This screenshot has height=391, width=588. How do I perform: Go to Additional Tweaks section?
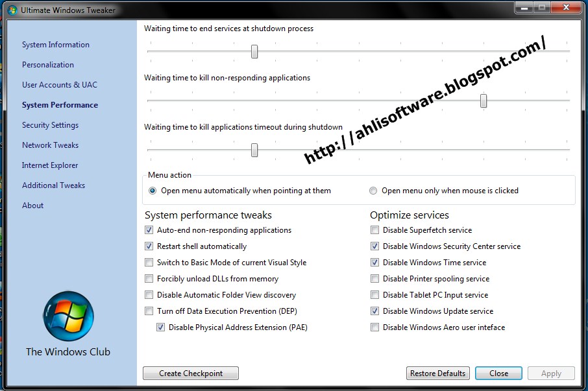click(x=53, y=185)
